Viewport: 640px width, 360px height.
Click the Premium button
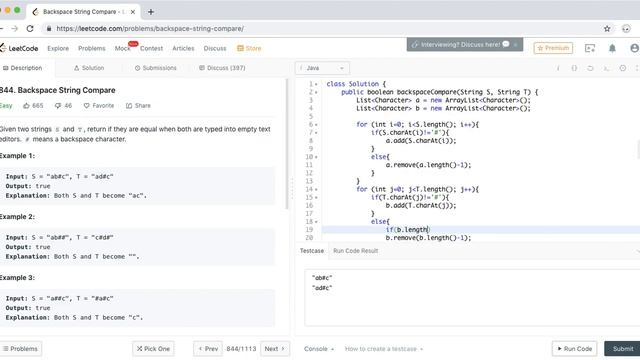(553, 48)
